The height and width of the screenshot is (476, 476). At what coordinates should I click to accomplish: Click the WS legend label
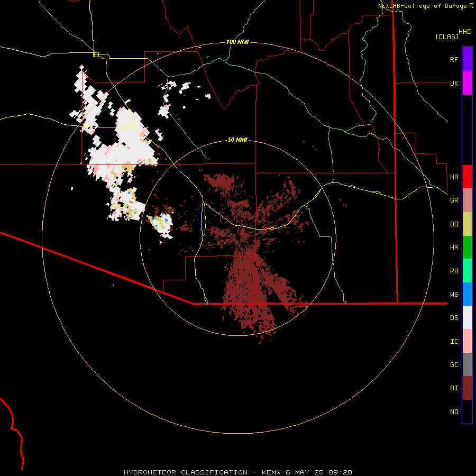[454, 295]
